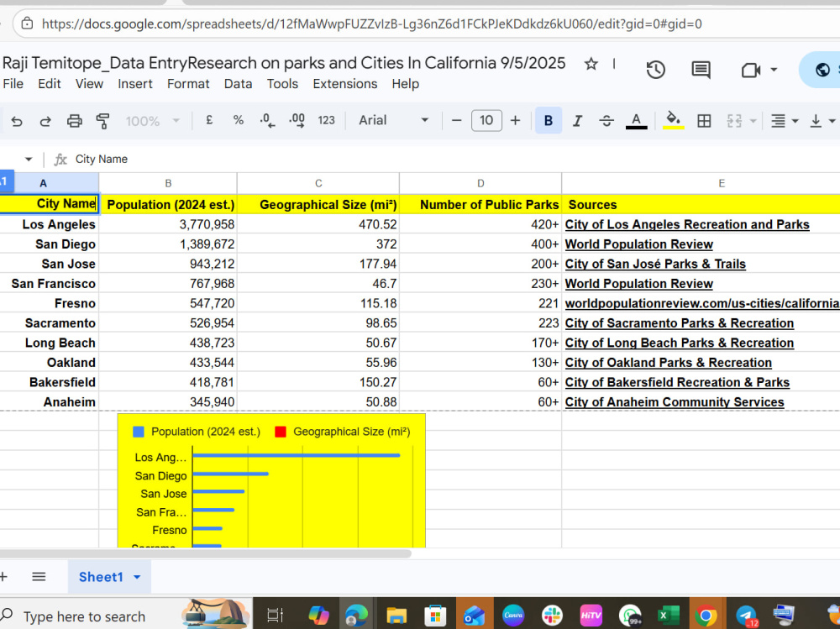Click the Print icon in toolbar

(74, 121)
